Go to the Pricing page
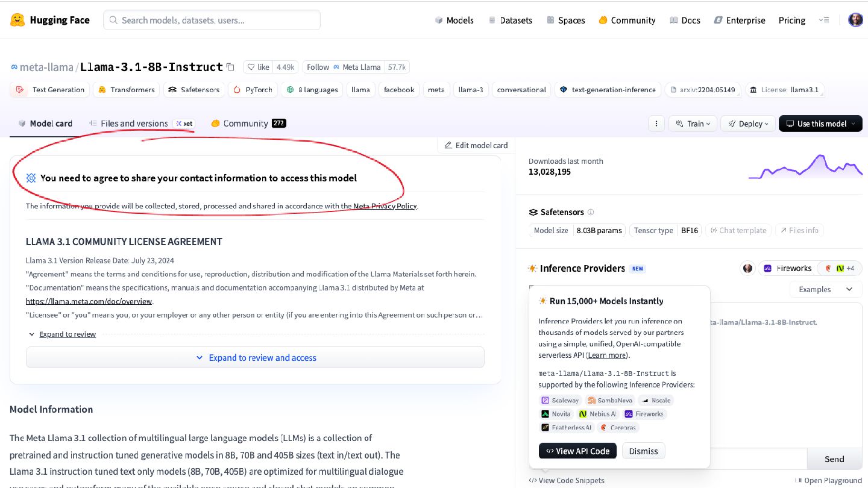Viewport: 868px width, 488px height. coord(792,20)
